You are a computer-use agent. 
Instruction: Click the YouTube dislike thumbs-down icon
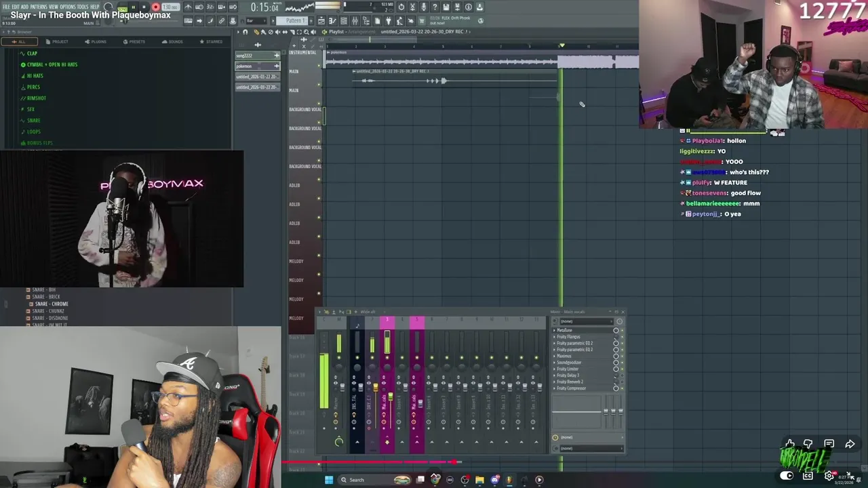[808, 444]
